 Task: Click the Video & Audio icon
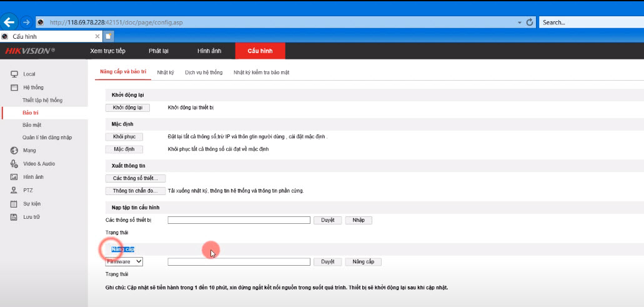[x=14, y=164]
